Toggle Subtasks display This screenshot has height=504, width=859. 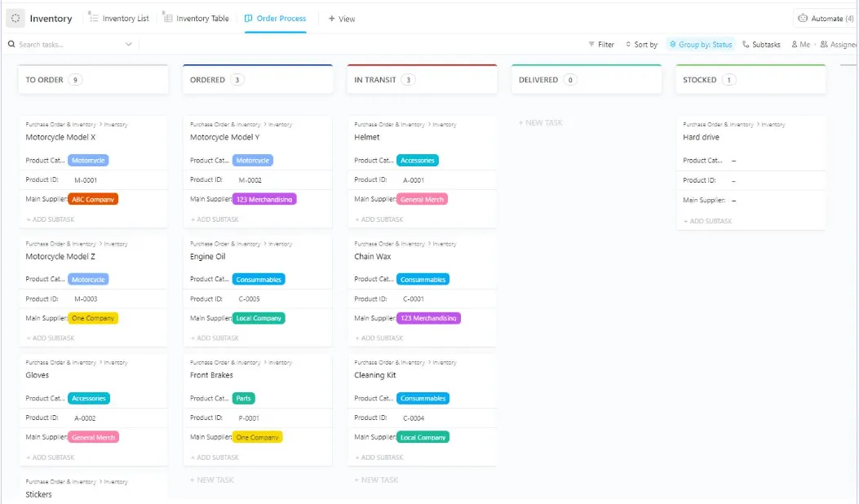coord(761,44)
